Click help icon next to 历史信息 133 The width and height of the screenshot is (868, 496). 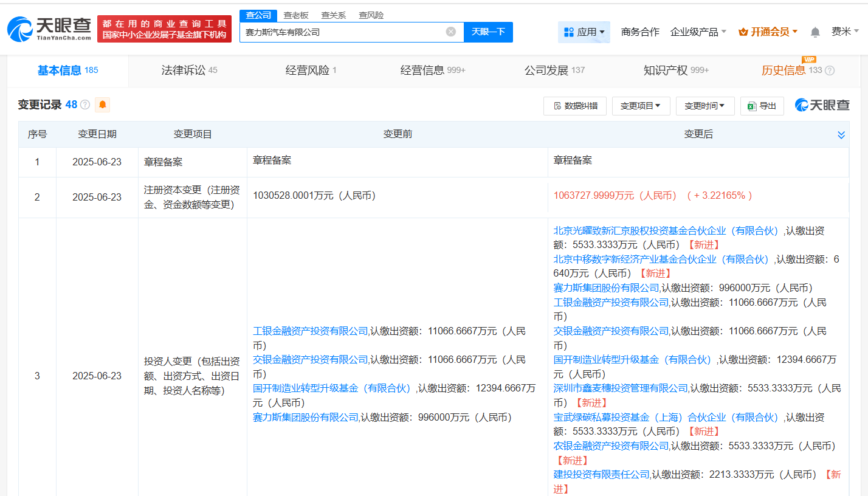tap(830, 71)
